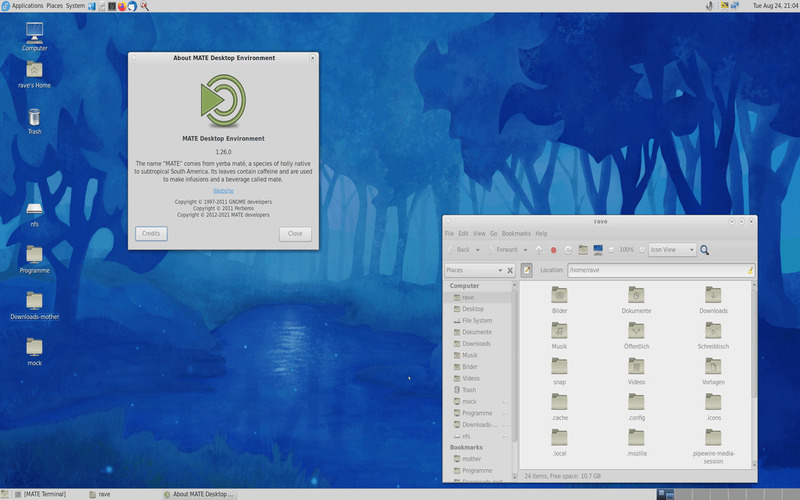Click the Search magnifier in file manager toolbar
This screenshot has width=800, height=500.
(705, 250)
